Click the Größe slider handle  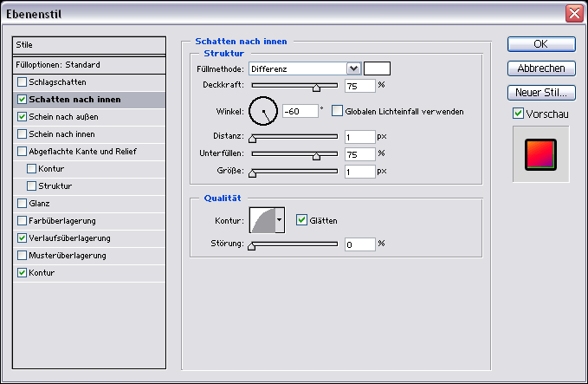pos(252,173)
